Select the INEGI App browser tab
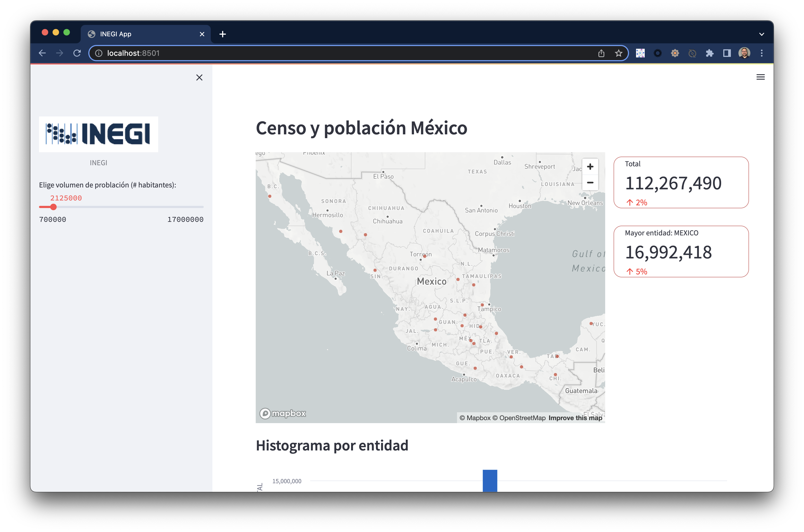804x532 pixels. [x=115, y=34]
